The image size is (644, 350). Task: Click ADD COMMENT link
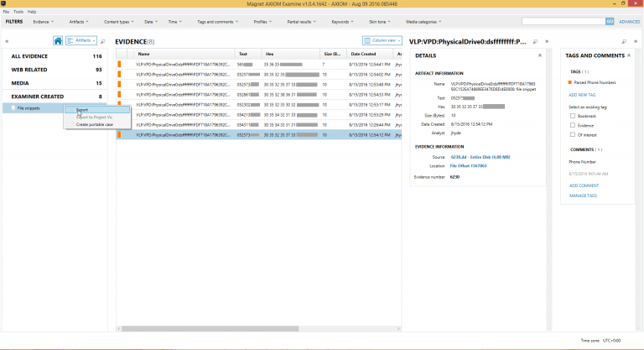tap(584, 185)
